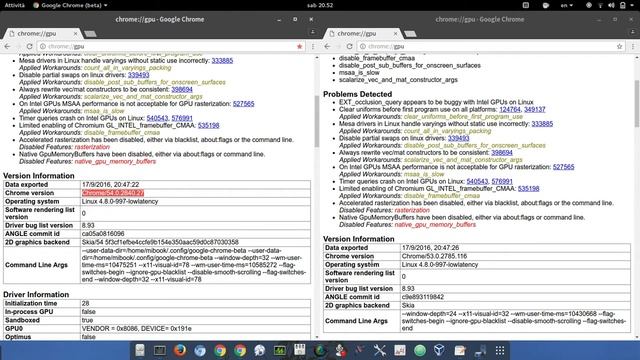The height and width of the screenshot is (360, 640).
Task: Click 'c9e893119842' ANGLE commit id
Action: coord(422,297)
